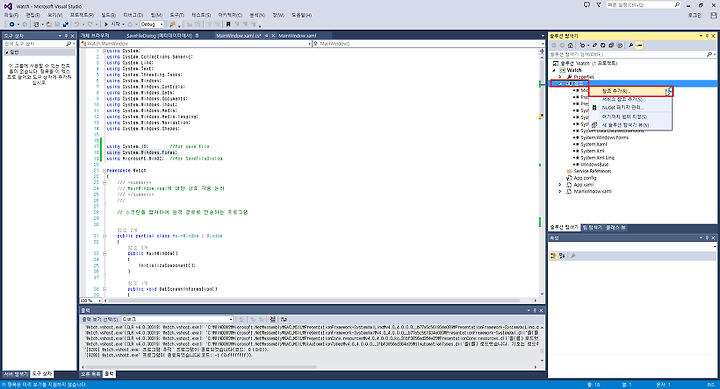Select the System.Xml.Linq reference
Image resolution: width=720 pixels, height=389 pixels.
click(597, 158)
